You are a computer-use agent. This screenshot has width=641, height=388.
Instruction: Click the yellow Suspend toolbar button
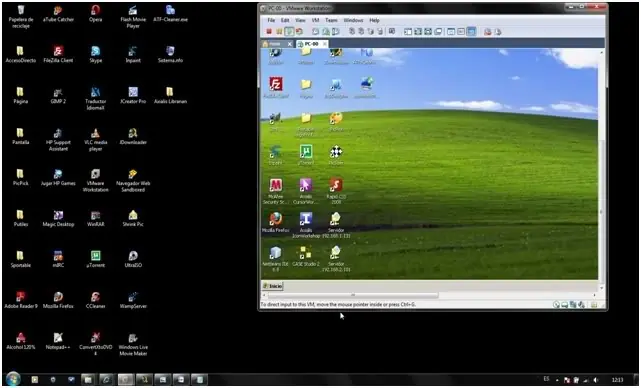tap(279, 31)
